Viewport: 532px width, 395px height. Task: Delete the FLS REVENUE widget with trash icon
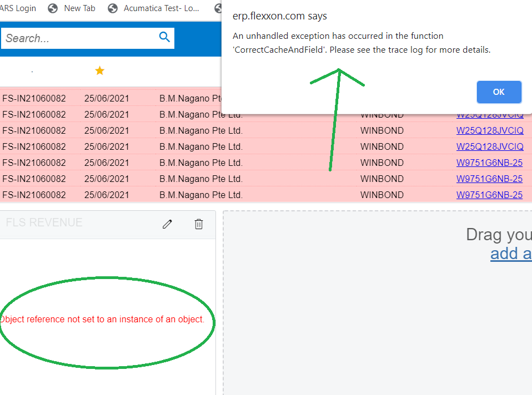(x=199, y=224)
